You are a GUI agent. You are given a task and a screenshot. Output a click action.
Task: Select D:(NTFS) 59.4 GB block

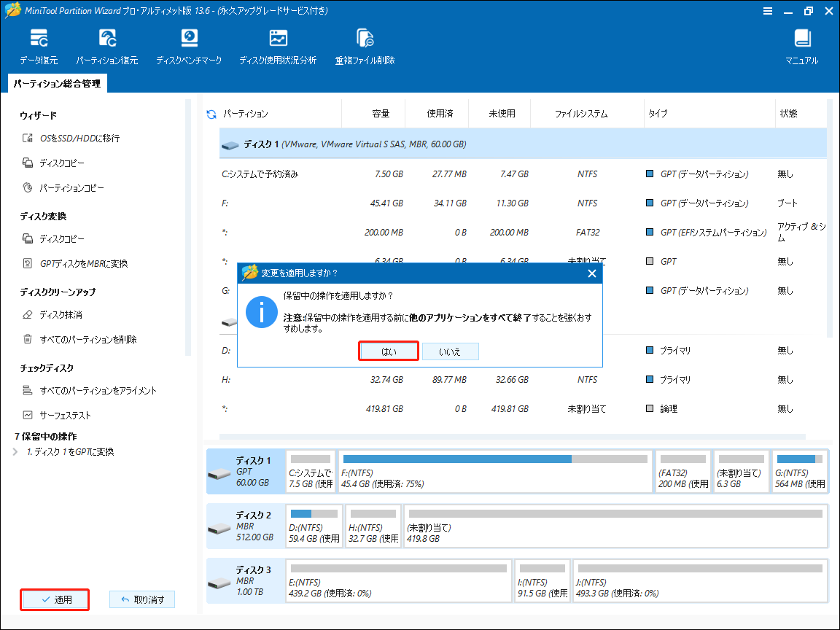point(314,526)
